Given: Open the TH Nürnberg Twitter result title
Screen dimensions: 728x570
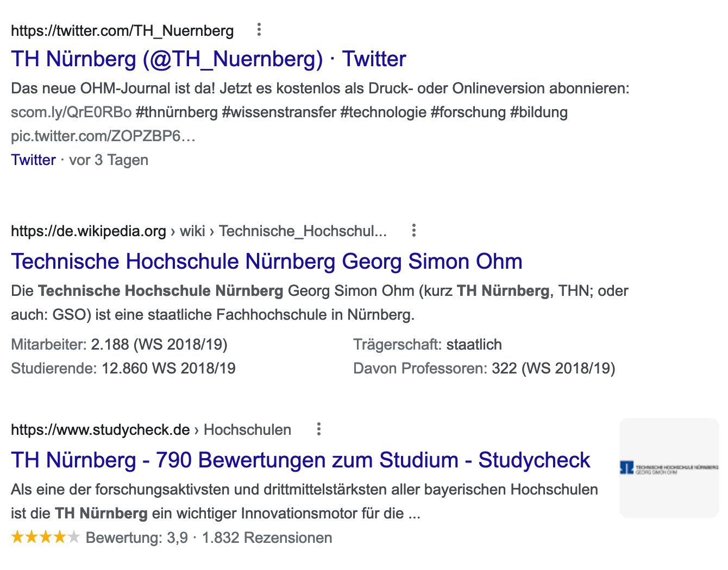Looking at the screenshot, I should [208, 59].
